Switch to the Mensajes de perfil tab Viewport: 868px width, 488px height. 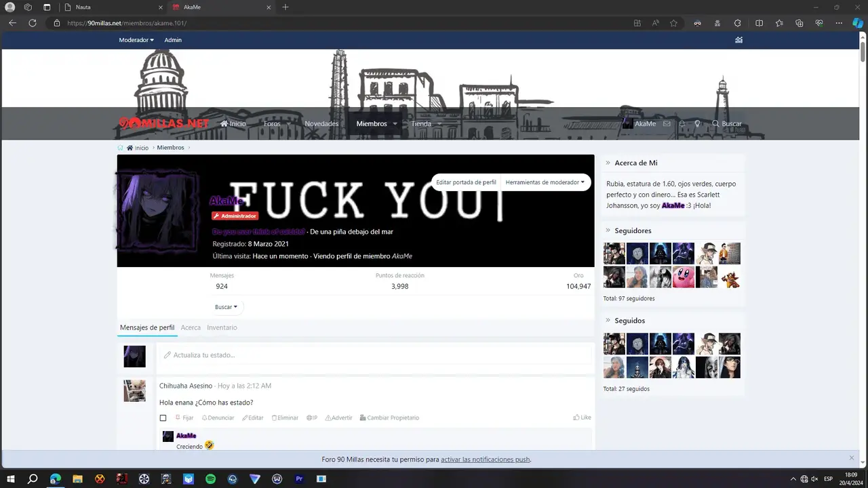click(147, 327)
